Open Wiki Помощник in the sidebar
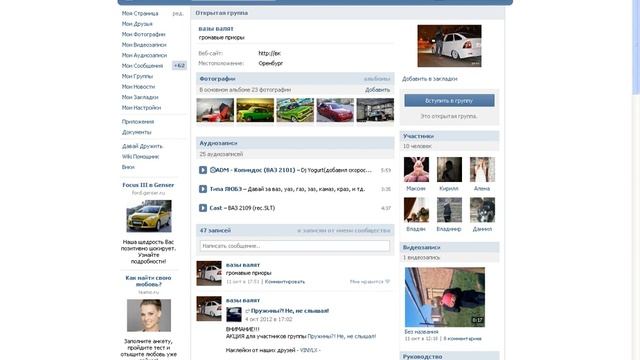640x360 pixels. (140, 157)
